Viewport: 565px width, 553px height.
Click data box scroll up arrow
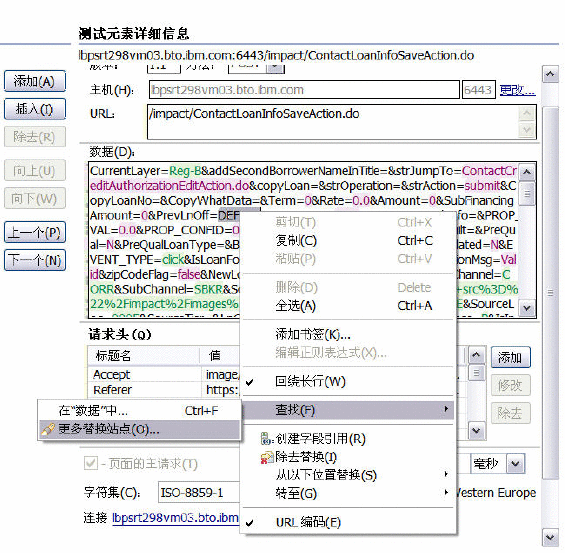[527, 172]
